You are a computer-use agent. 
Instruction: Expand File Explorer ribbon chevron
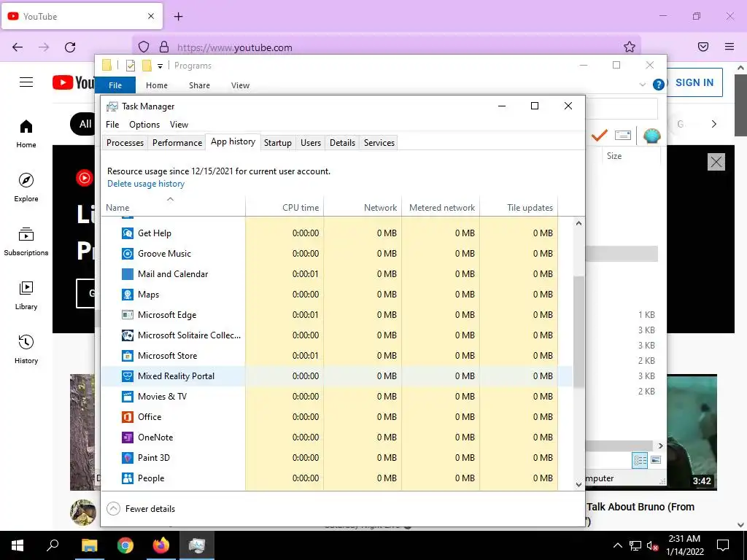tap(642, 85)
